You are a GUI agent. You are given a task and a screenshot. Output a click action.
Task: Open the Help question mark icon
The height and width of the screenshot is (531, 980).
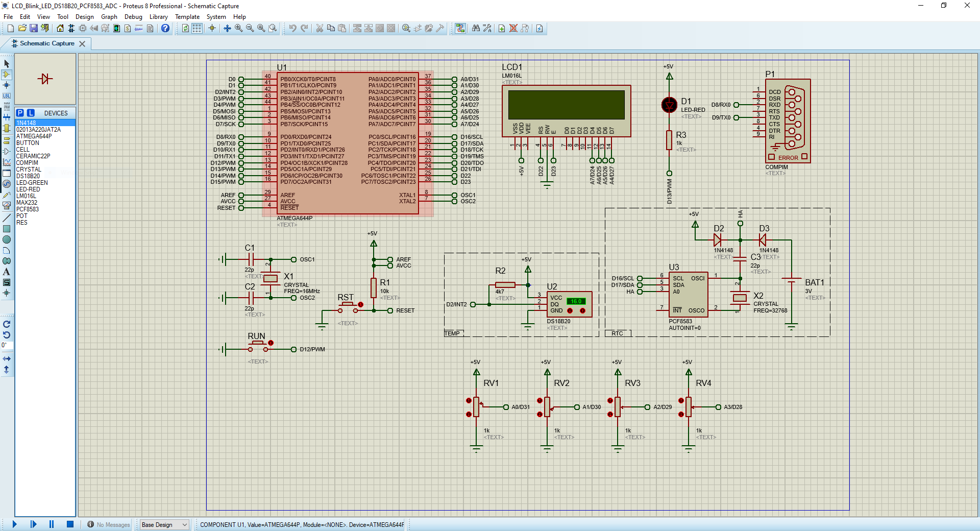click(x=165, y=29)
